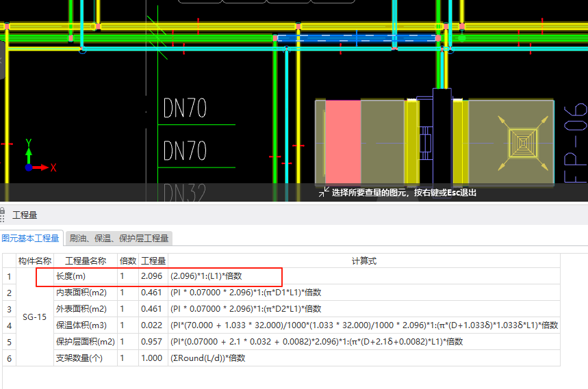Image resolution: width=588 pixels, height=389 pixels.
Task: Open 刷油、保温、保护层工程量 tab
Action: point(119,238)
